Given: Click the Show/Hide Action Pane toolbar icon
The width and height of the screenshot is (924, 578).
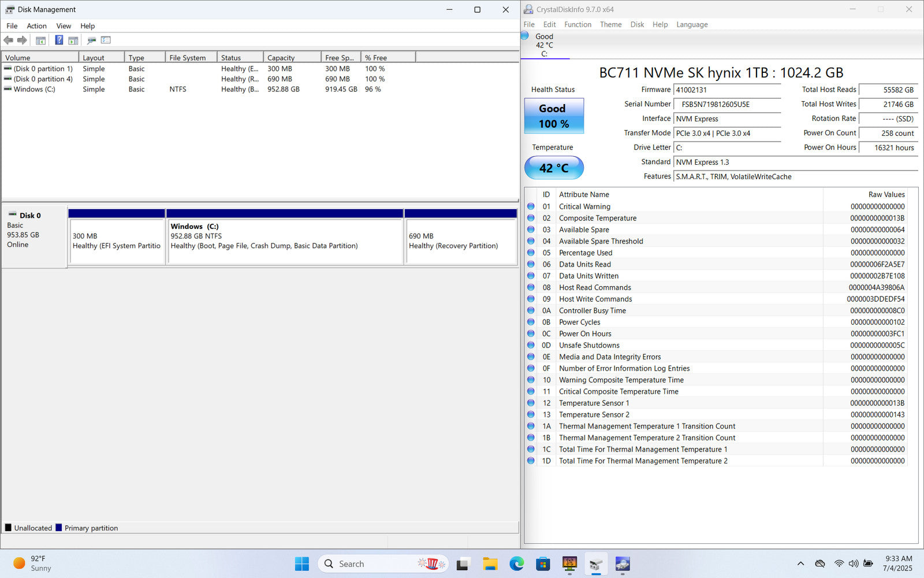Looking at the screenshot, I should [73, 40].
